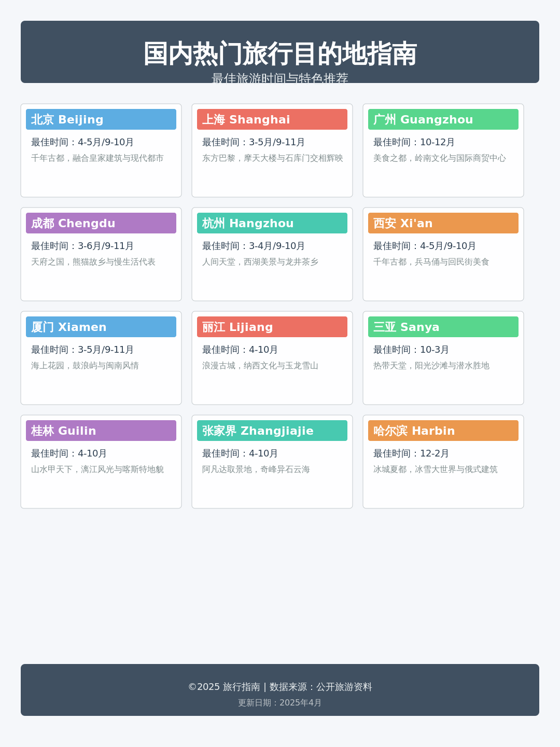Click the 哈尔滨 Harbin card header
The height and width of the screenshot is (747, 560).
[x=443, y=431]
